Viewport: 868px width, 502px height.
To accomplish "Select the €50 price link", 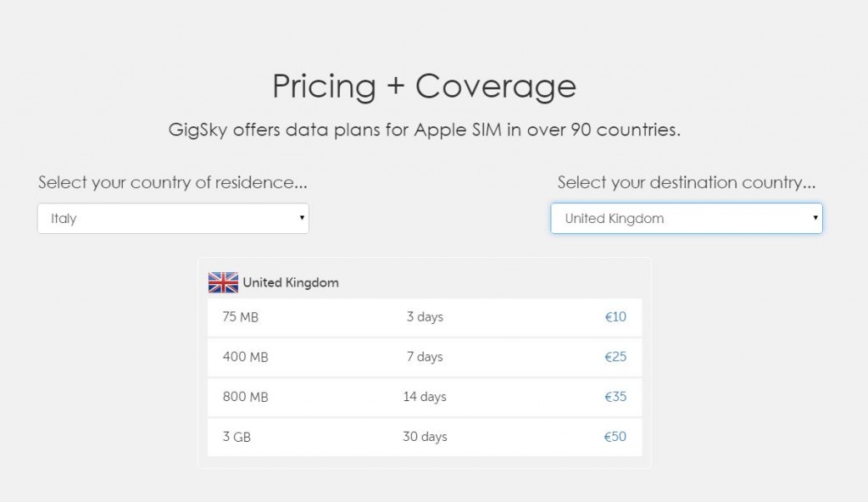I will pos(615,437).
